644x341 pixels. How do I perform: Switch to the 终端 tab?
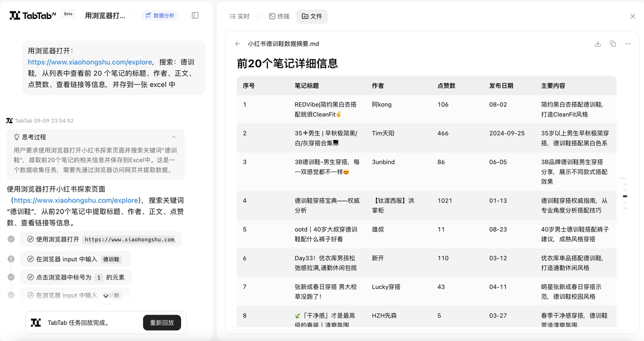279,16
